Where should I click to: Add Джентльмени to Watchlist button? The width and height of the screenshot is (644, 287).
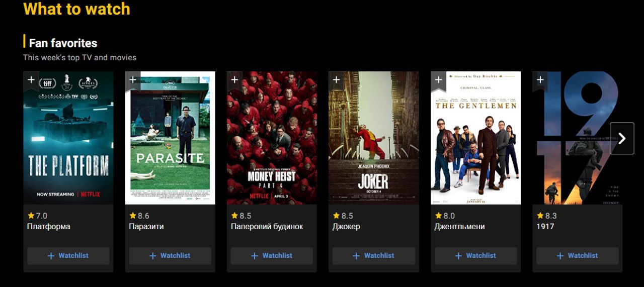[x=475, y=256]
